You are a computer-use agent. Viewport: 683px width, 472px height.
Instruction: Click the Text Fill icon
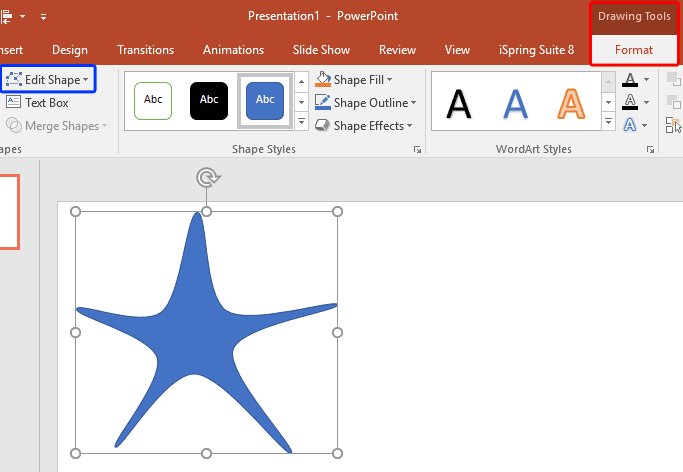pos(630,80)
